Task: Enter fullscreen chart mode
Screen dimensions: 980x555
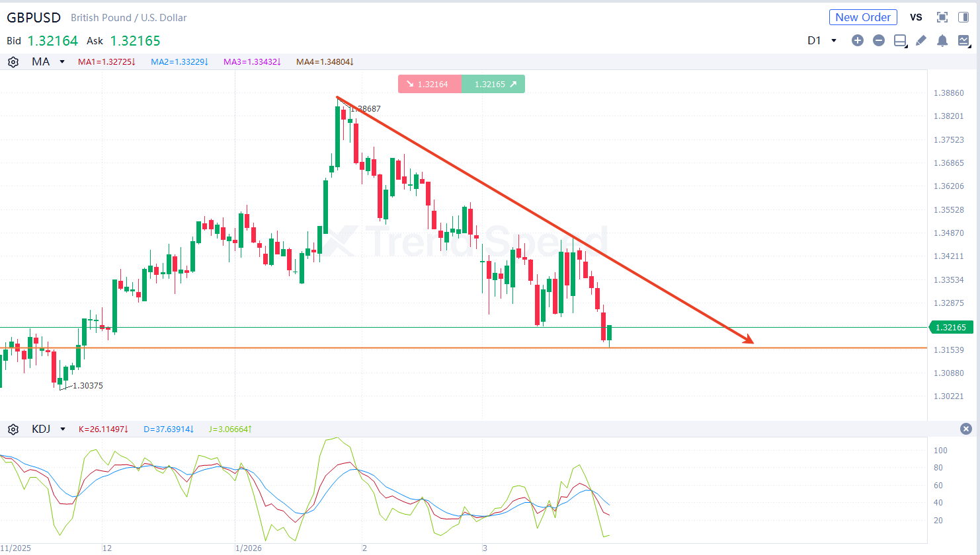Action: tap(942, 17)
